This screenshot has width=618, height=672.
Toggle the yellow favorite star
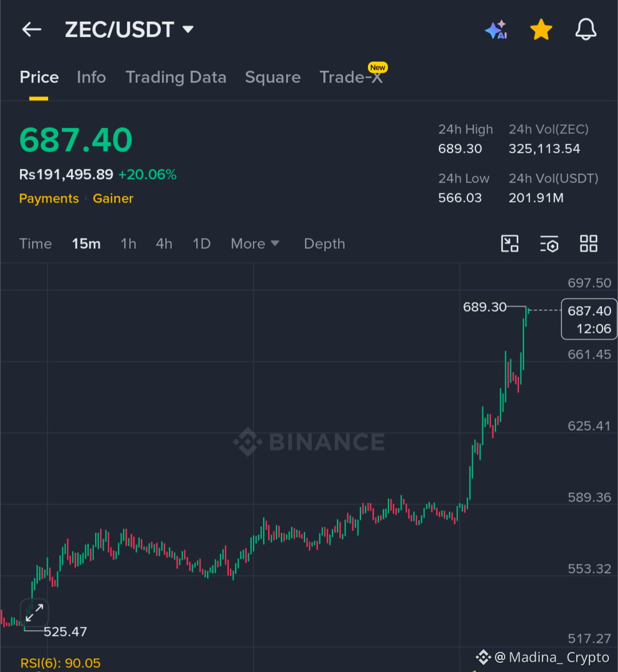click(x=541, y=30)
